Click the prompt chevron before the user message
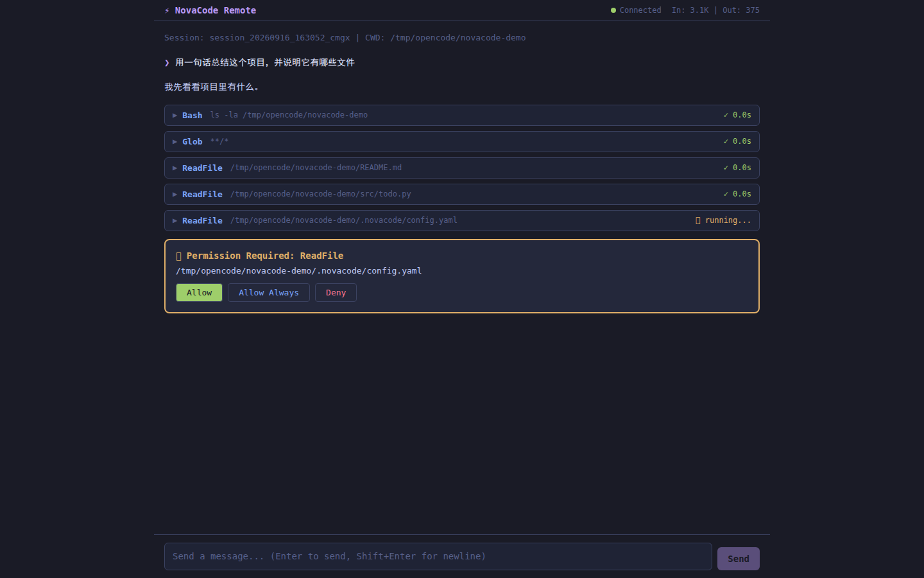The width and height of the screenshot is (924, 578). click(x=167, y=63)
